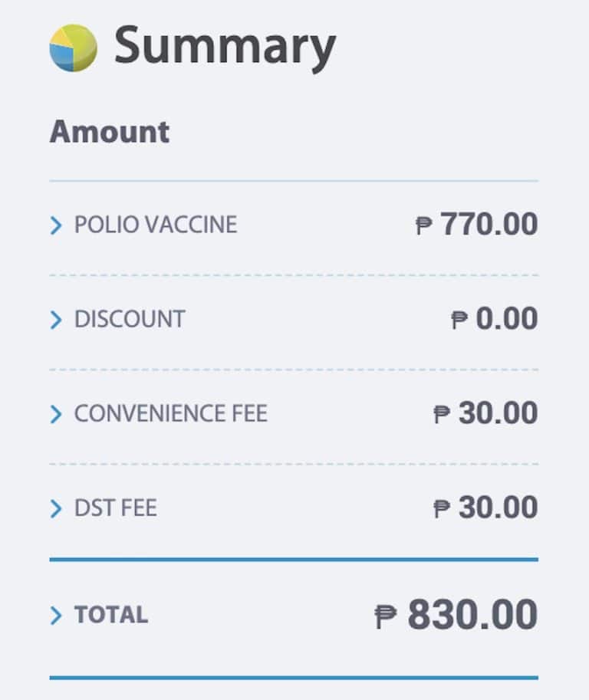The width and height of the screenshot is (589, 700).
Task: Click the Summary heading text
Action: pyautogui.click(x=225, y=46)
